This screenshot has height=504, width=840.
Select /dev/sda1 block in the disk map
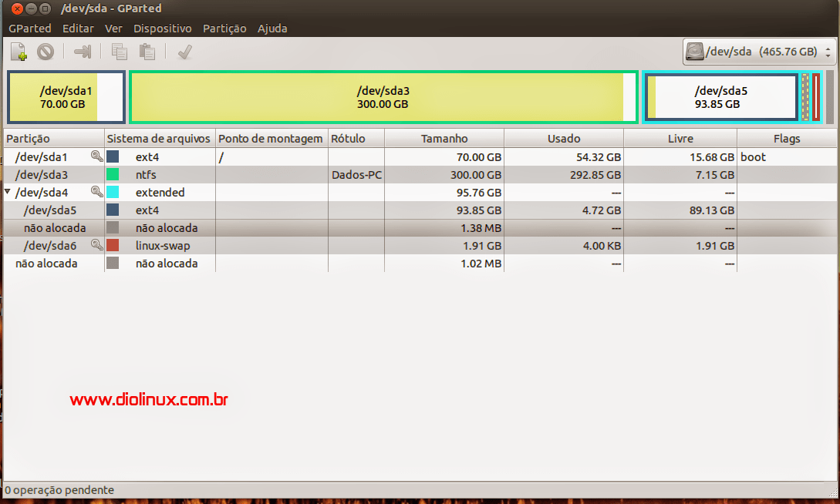point(66,97)
